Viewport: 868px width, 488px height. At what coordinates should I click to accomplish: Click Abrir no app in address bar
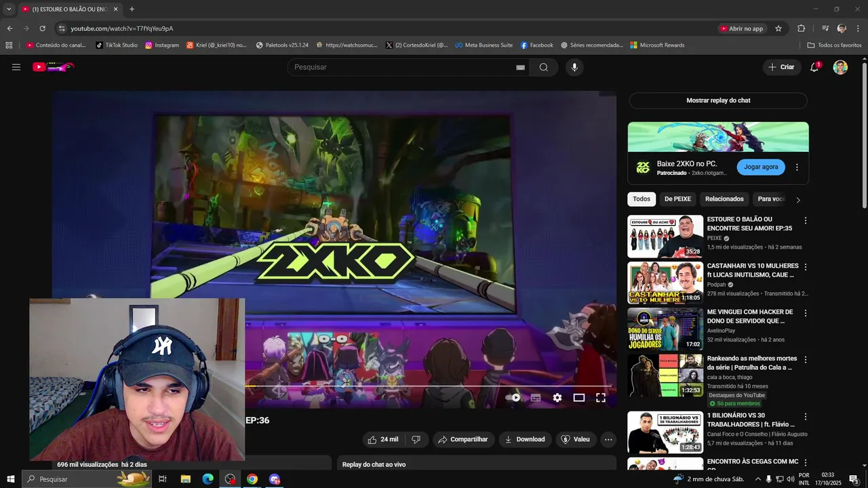[742, 28]
